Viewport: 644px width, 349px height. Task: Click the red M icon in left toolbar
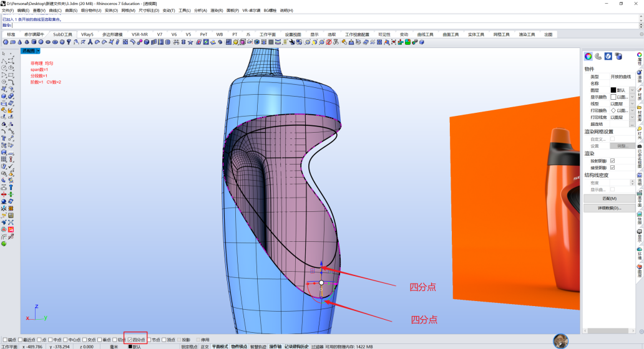pos(11,230)
